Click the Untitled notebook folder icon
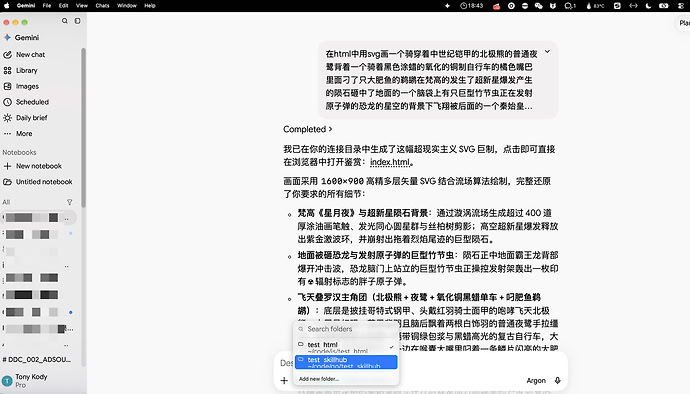Image resolution: width=690 pixels, height=394 pixels. 7,182
